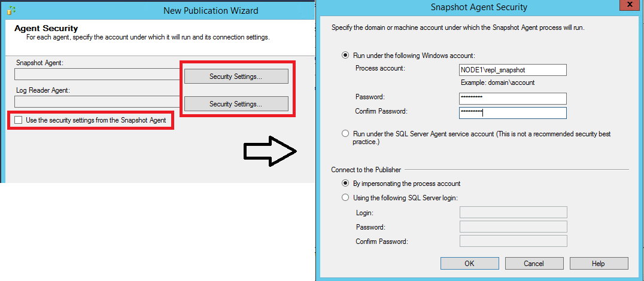
Task: Click the Agent Security heading text
Action: (46, 28)
